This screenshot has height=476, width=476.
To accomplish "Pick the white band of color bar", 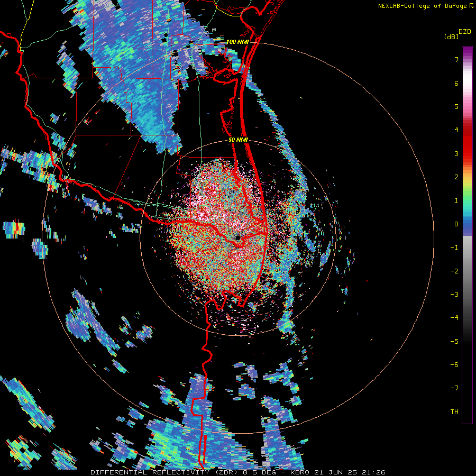I will tap(467, 79).
